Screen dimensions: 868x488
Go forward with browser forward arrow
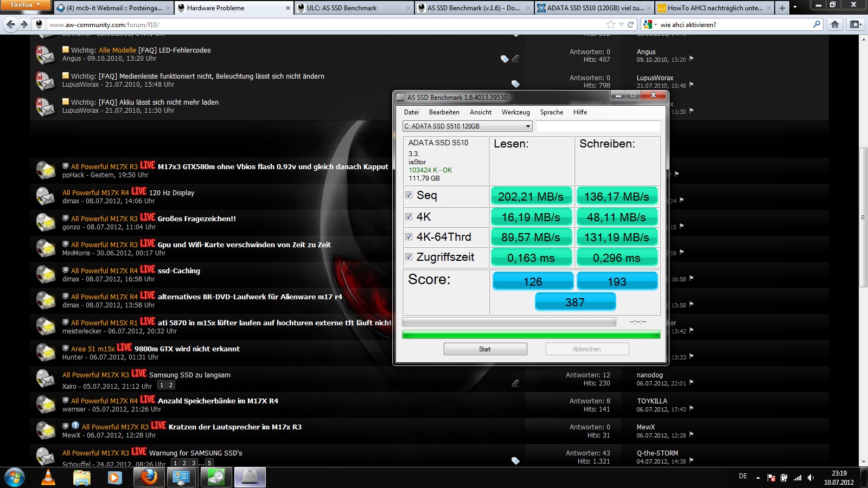(x=24, y=24)
